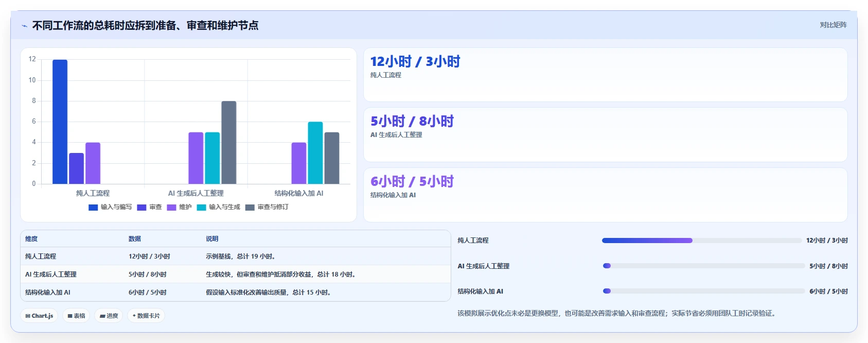This screenshot has height=343, width=868.
Task: Click the 数据 column header
Action: tap(135, 239)
